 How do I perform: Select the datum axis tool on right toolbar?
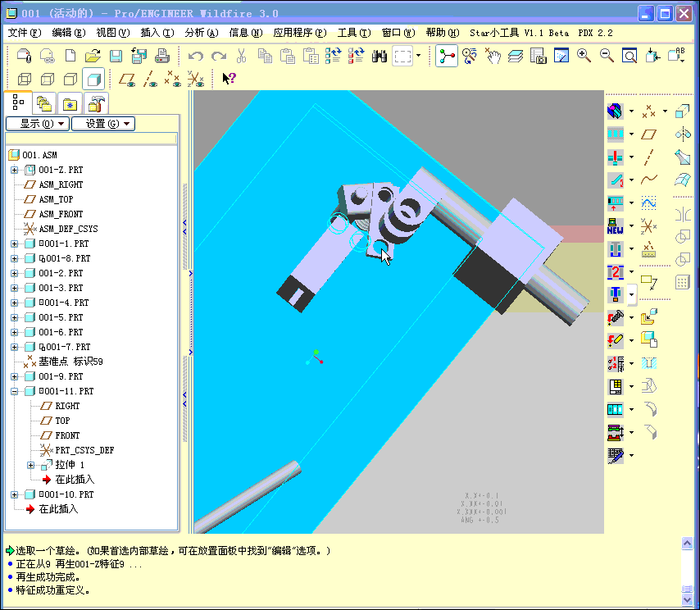648,157
